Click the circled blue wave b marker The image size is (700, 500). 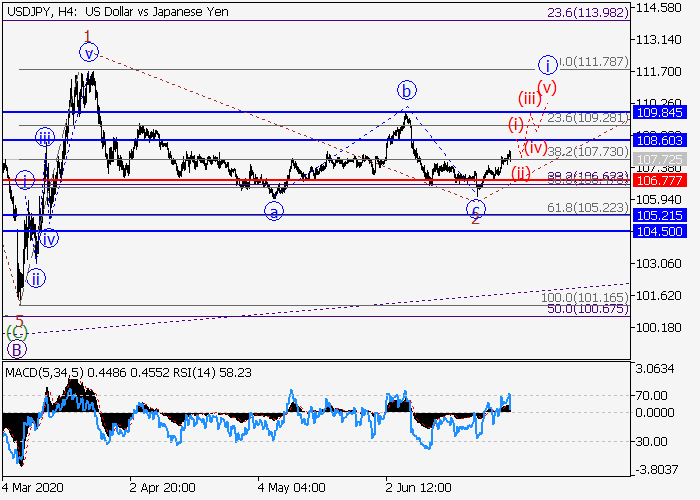pyautogui.click(x=406, y=90)
